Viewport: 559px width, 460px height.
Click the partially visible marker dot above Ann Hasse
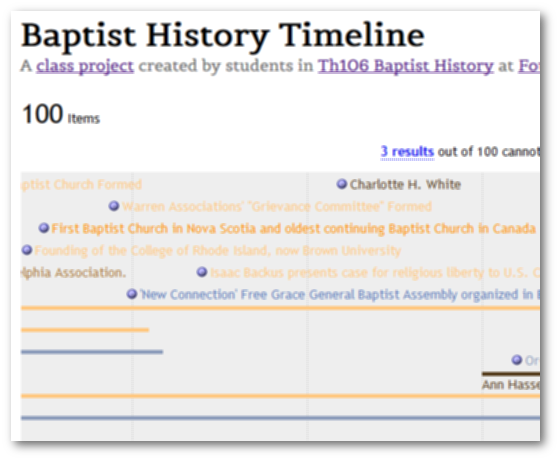click(x=517, y=360)
